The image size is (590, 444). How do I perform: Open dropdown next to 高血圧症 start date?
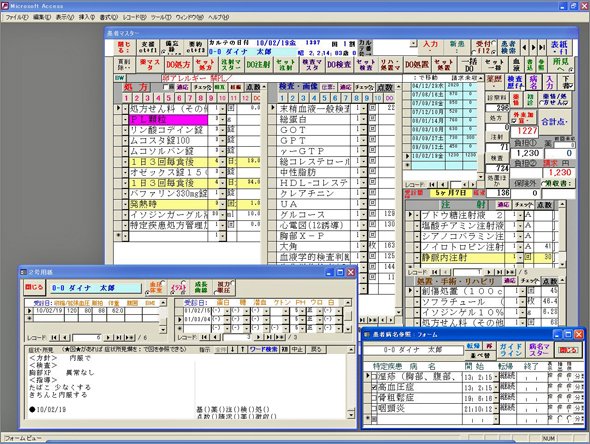(x=496, y=387)
